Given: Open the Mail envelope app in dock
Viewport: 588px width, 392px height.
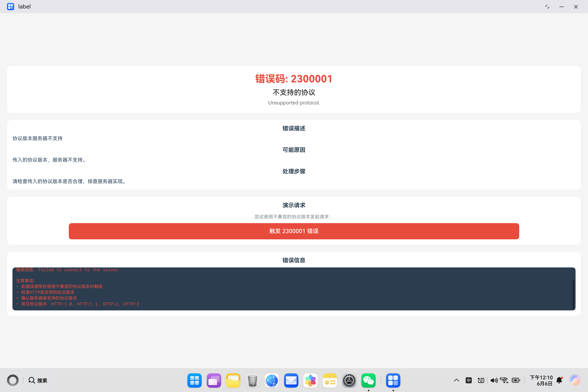Looking at the screenshot, I should [291, 380].
